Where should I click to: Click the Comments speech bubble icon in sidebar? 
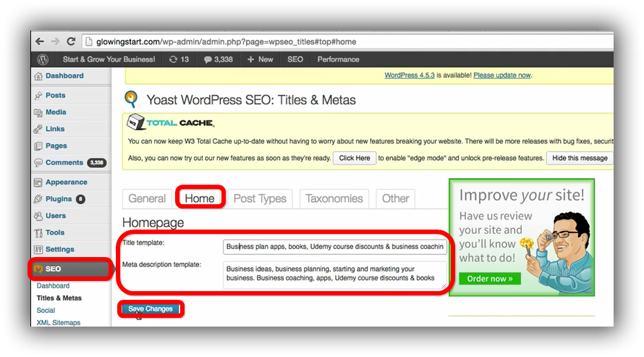coord(38,163)
